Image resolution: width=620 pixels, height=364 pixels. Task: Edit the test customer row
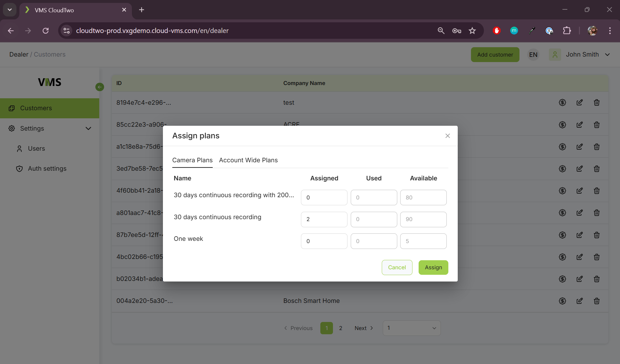click(580, 102)
